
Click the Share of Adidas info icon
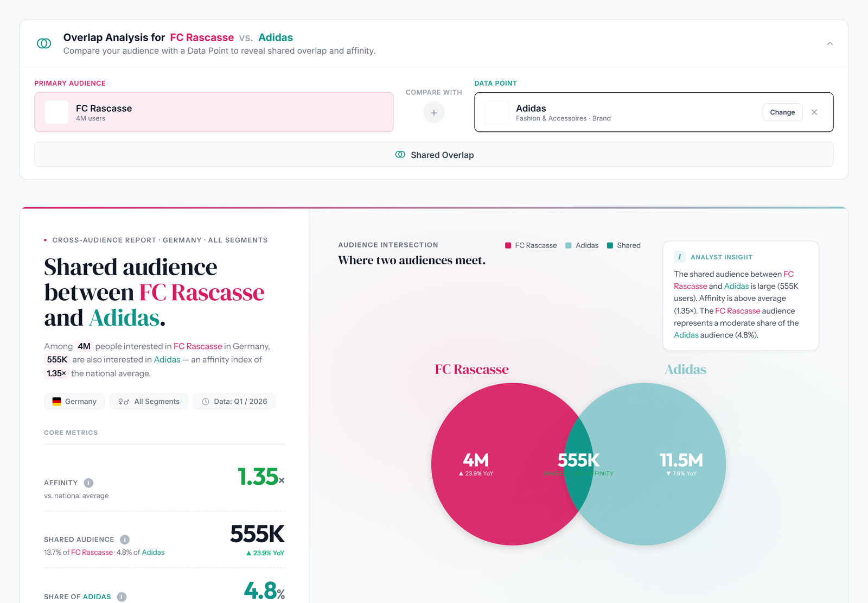coord(122,597)
